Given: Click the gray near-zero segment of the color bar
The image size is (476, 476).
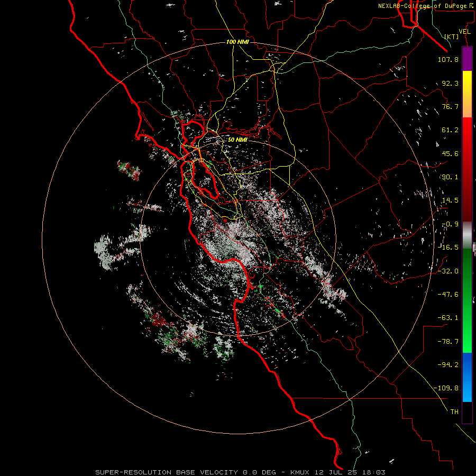Looking at the screenshot, I should tap(467, 235).
